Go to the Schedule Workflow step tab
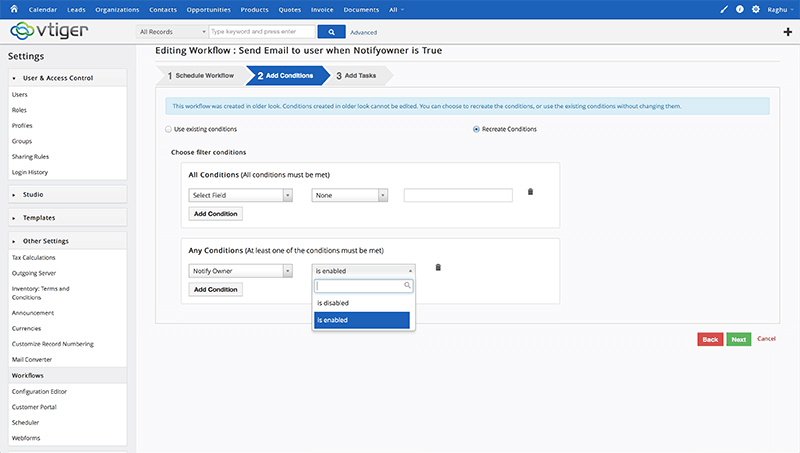 click(x=200, y=76)
